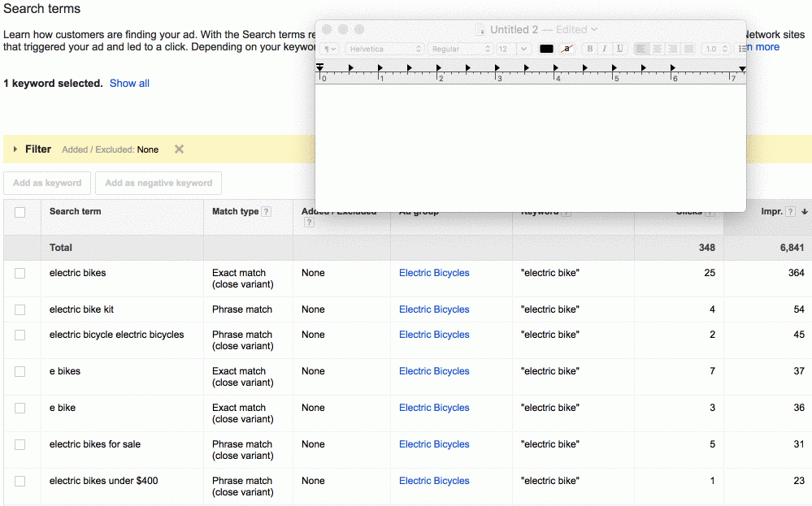Check the 'electric bikes under $400' row checkbox
The width and height of the screenshot is (812, 506).
[20, 481]
